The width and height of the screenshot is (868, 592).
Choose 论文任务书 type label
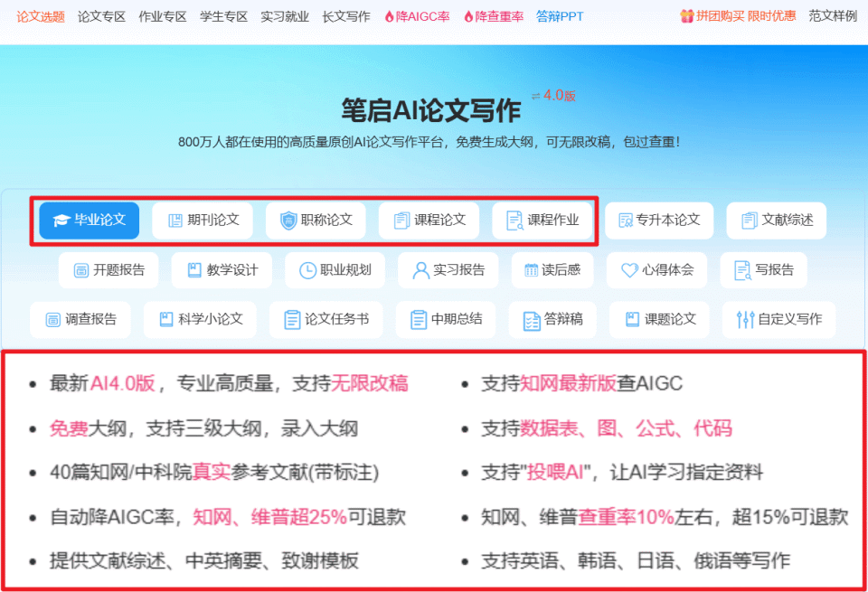click(x=336, y=319)
